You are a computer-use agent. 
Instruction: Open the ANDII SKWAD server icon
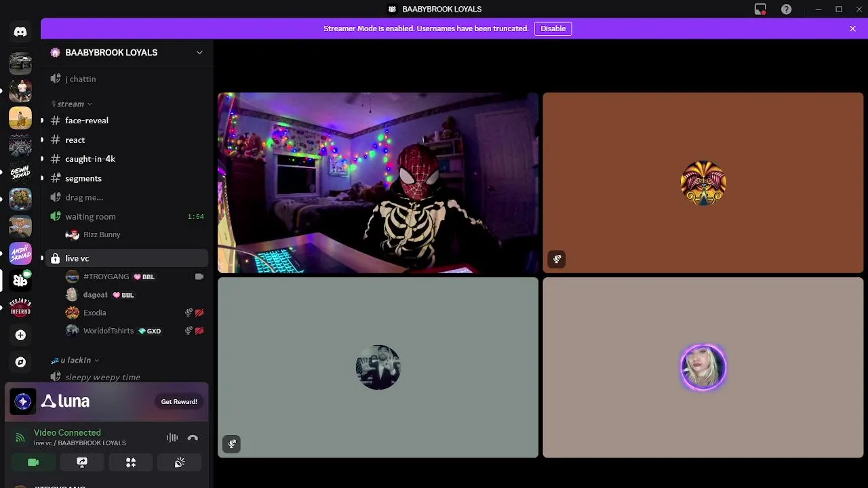[20, 253]
